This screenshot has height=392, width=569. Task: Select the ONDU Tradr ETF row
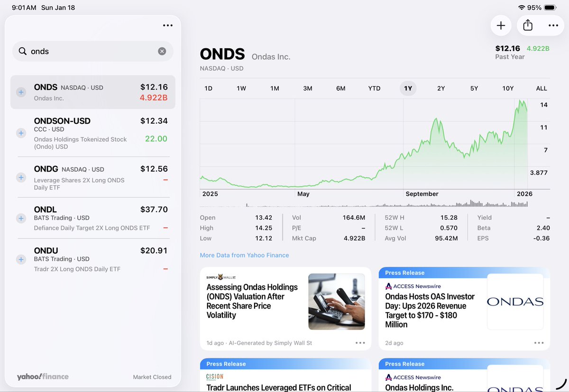click(93, 259)
